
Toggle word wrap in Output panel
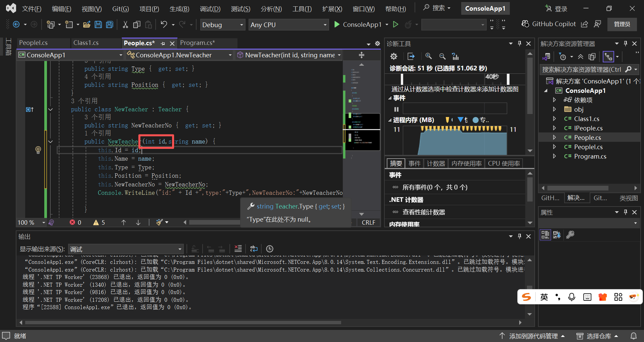pos(254,249)
